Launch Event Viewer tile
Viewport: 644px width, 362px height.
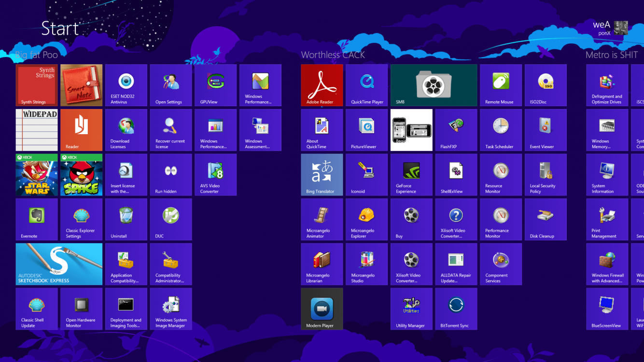(x=546, y=130)
